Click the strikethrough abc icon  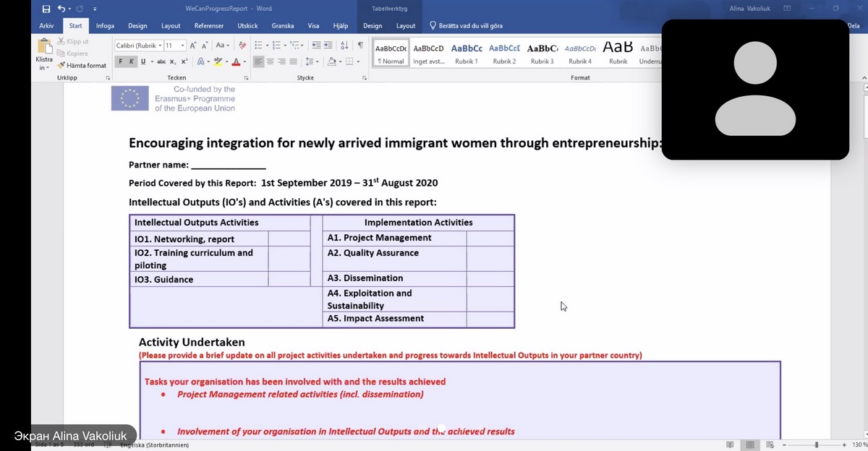pyautogui.click(x=161, y=61)
